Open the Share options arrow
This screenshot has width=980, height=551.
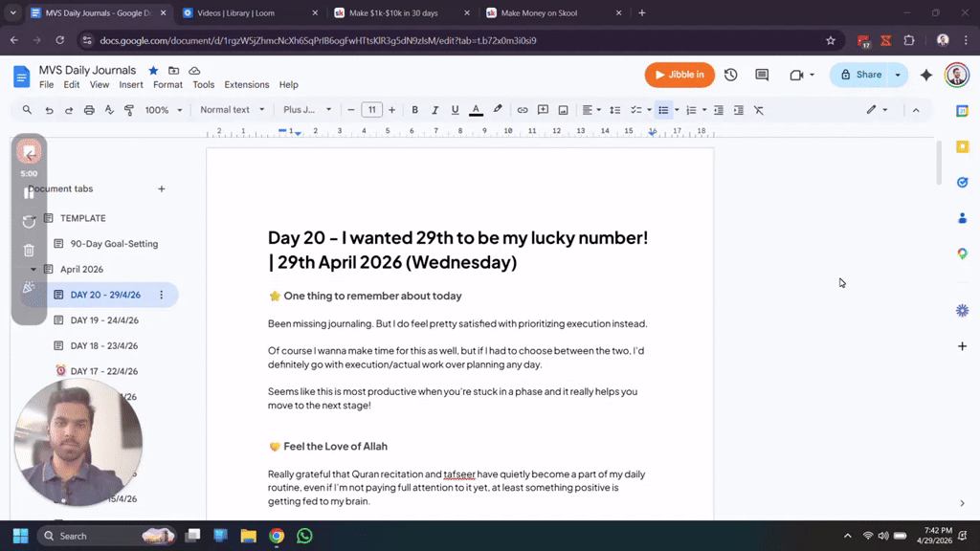(x=898, y=75)
